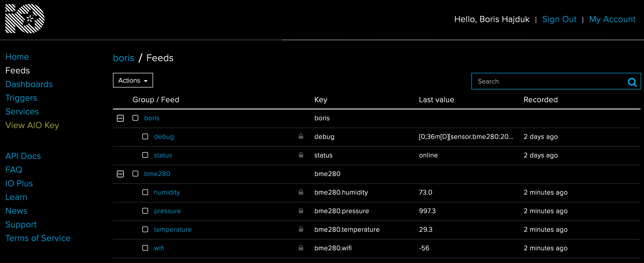Screen dimensions: 644x263
Task: Navigate to Triggers in the sidebar
Action: pyautogui.click(x=21, y=98)
